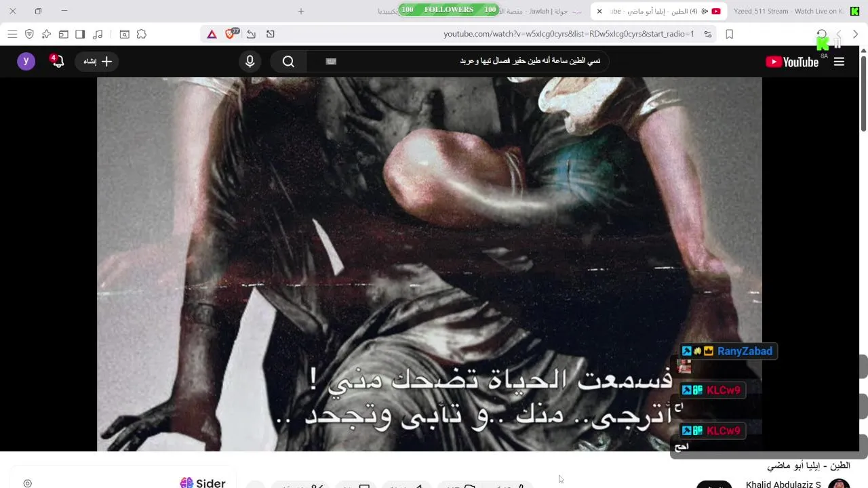868x488 pixels.
Task: Open the tab search icon in toolbar
Action: (125, 34)
